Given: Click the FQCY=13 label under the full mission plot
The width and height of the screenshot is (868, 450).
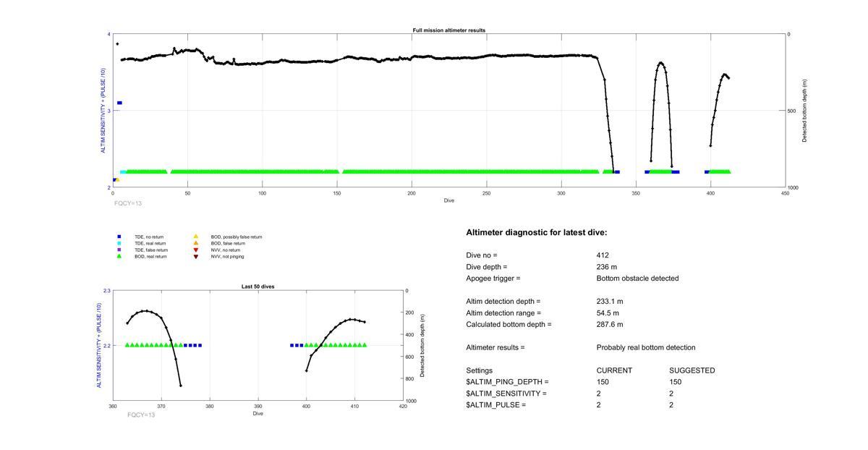Looking at the screenshot, I should coord(128,203).
